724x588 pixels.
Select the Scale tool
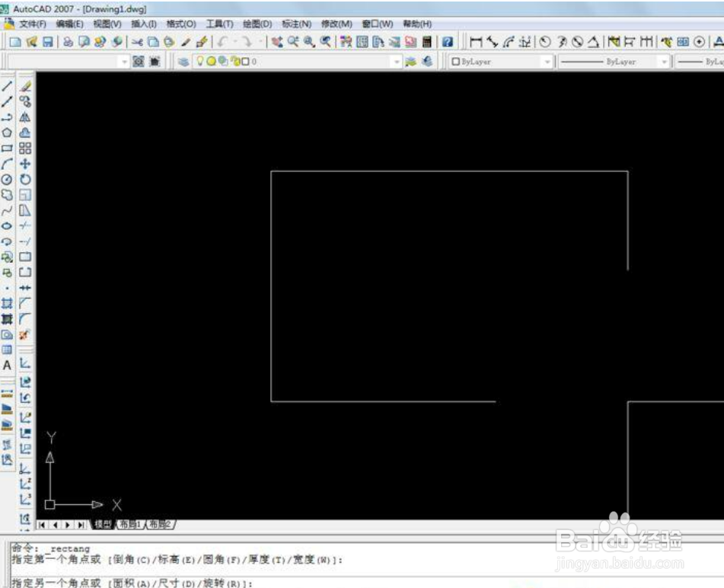(x=25, y=195)
